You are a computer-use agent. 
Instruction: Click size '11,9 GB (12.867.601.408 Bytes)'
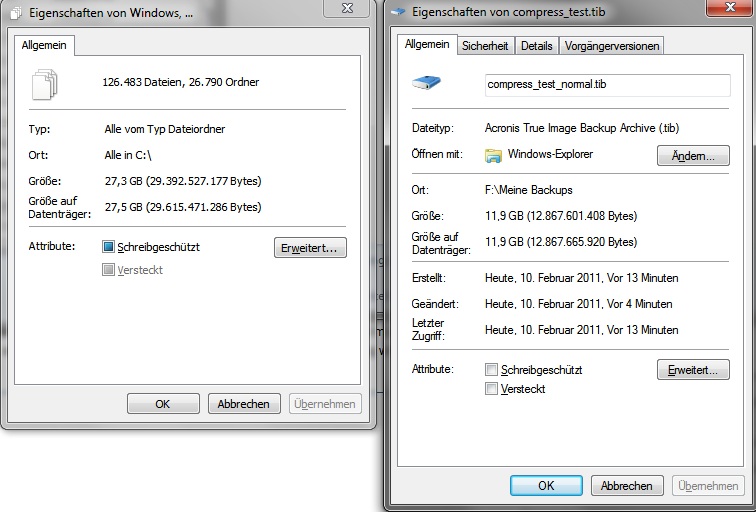[x=561, y=216]
